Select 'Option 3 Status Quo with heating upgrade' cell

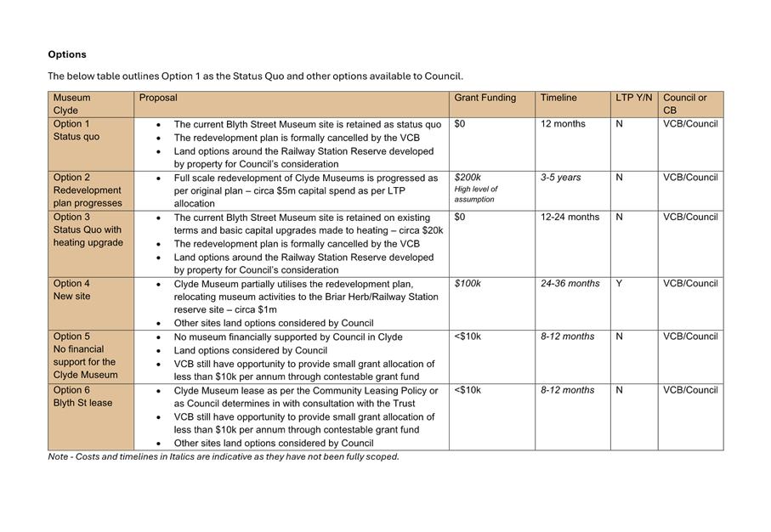pos(91,244)
